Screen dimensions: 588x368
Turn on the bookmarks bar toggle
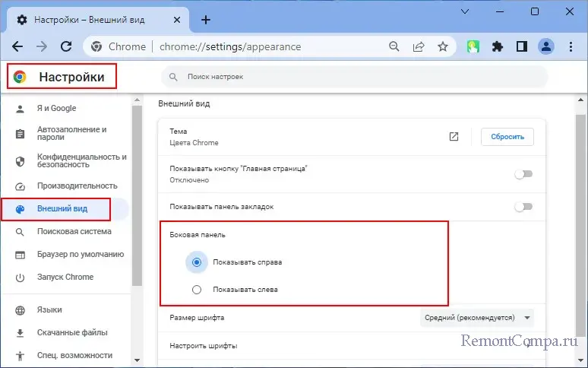(x=523, y=207)
